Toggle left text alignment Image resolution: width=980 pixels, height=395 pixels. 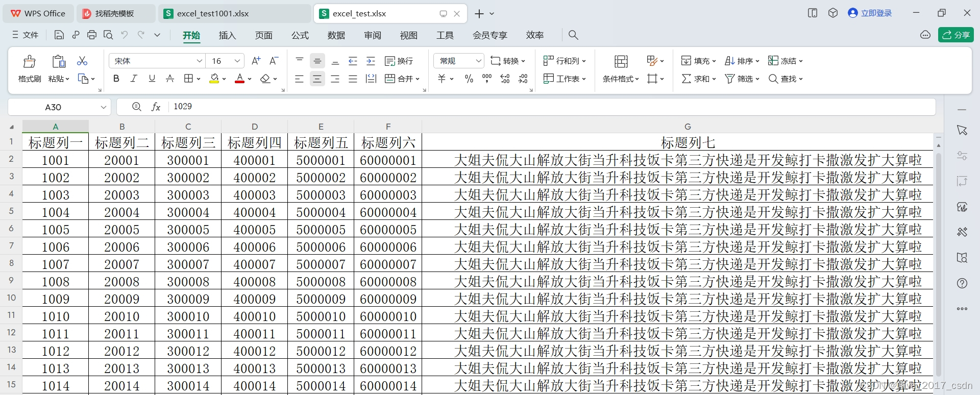coord(300,79)
